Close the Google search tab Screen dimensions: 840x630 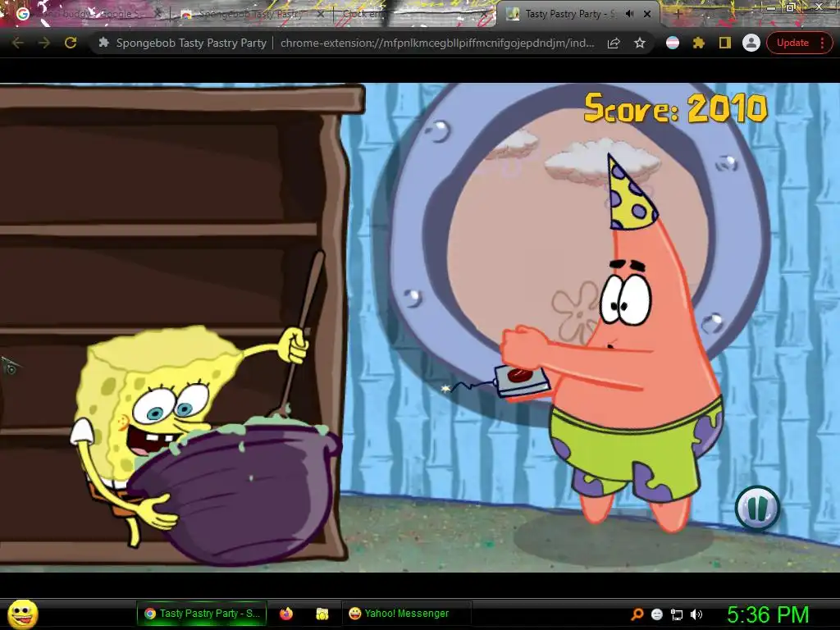click(x=157, y=14)
